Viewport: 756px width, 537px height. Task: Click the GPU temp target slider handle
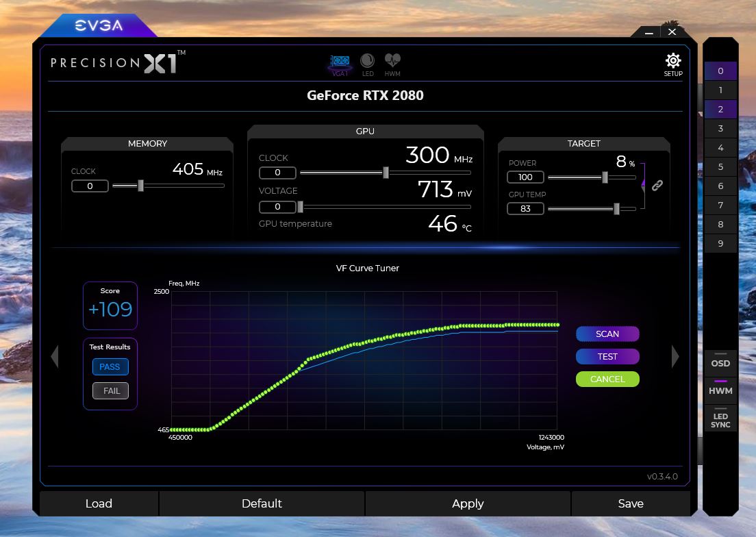click(x=617, y=209)
